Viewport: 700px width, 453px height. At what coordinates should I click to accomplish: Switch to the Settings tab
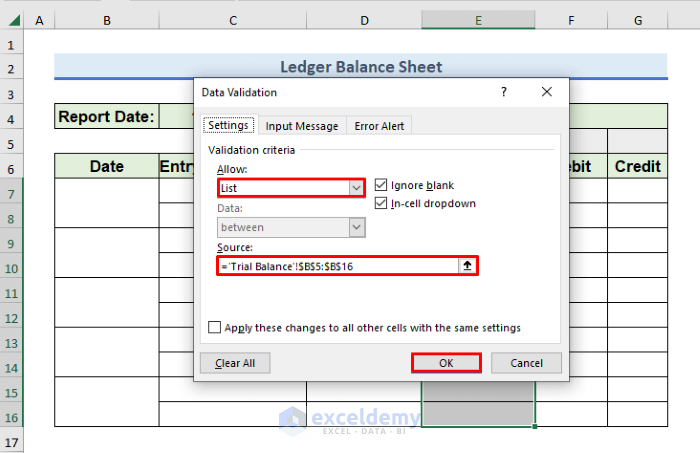[229, 125]
